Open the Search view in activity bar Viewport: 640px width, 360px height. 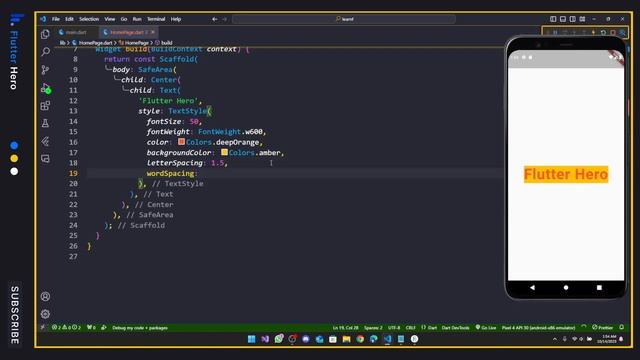[x=45, y=51]
